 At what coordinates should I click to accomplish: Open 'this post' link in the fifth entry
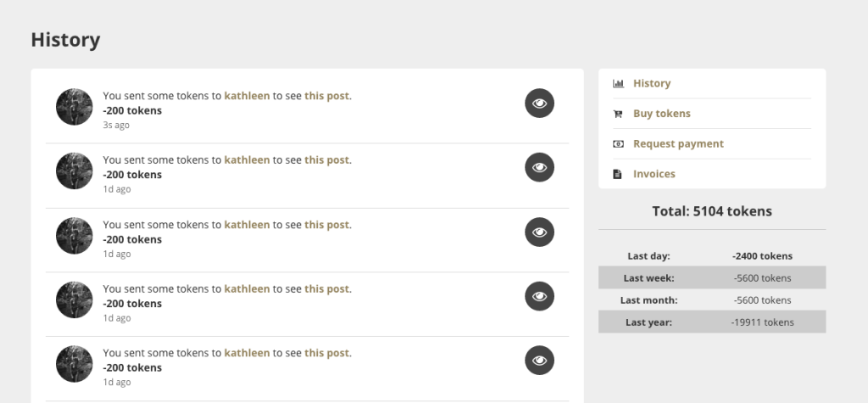(326, 353)
